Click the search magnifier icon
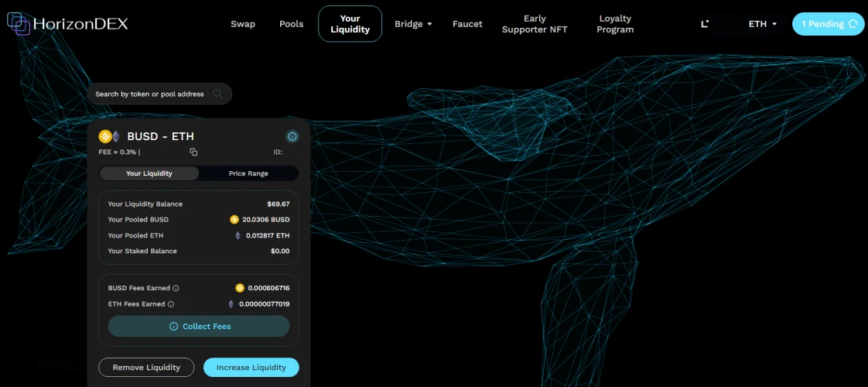Viewport: 868px width, 387px height. [218, 94]
